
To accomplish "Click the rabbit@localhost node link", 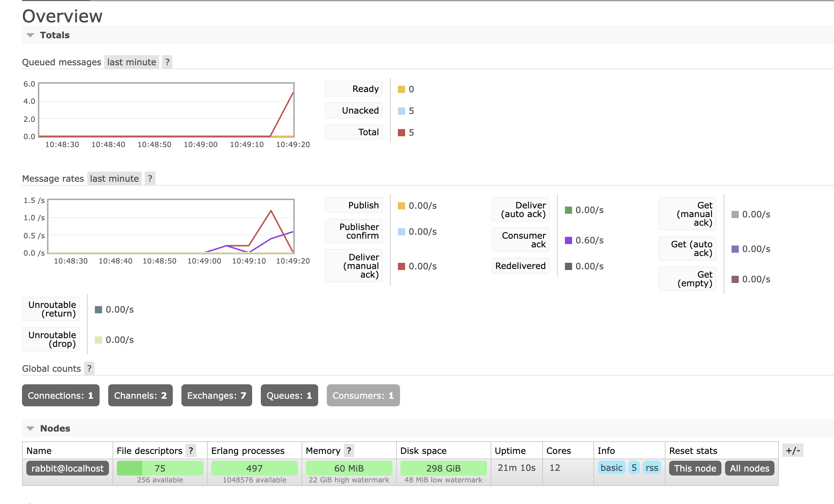I will (x=67, y=468).
